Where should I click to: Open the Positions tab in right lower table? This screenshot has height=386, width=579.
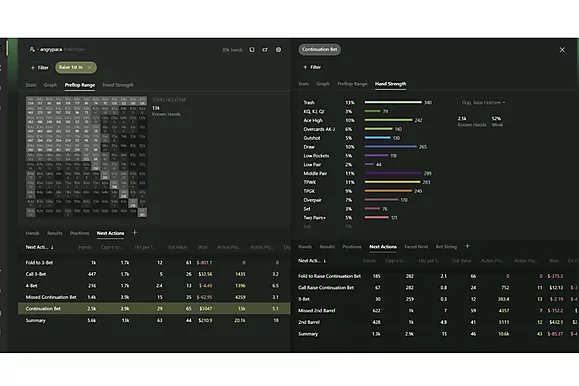[x=352, y=247]
